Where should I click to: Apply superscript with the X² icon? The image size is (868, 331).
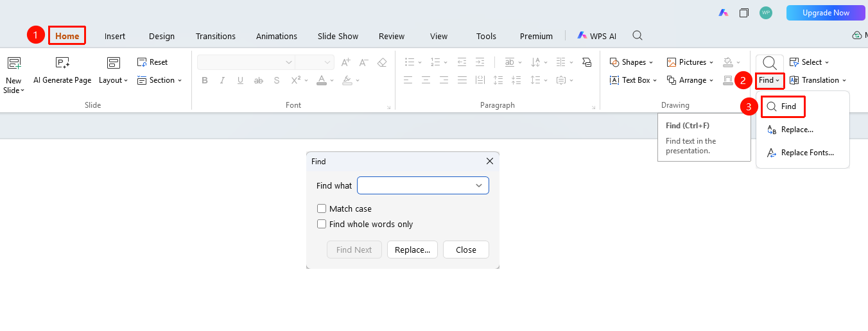click(296, 80)
